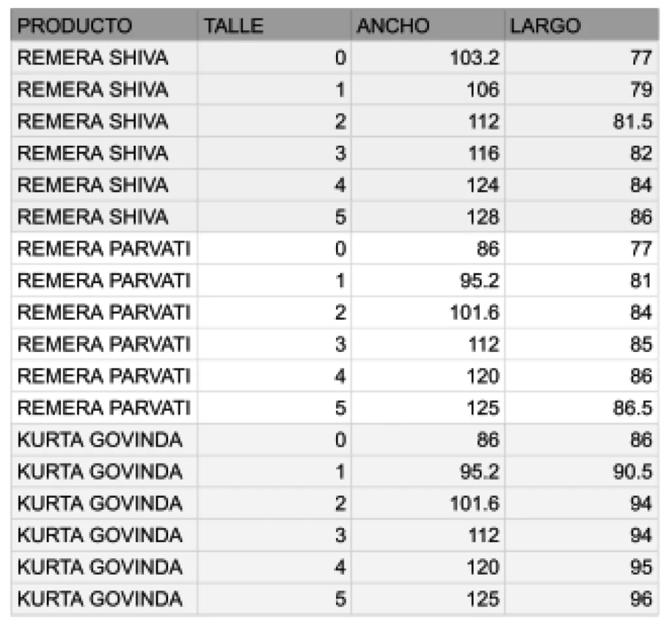Select KURTA GOVINDA row with talle 5
The height and width of the screenshot is (627, 672).
pyautogui.click(x=335, y=598)
